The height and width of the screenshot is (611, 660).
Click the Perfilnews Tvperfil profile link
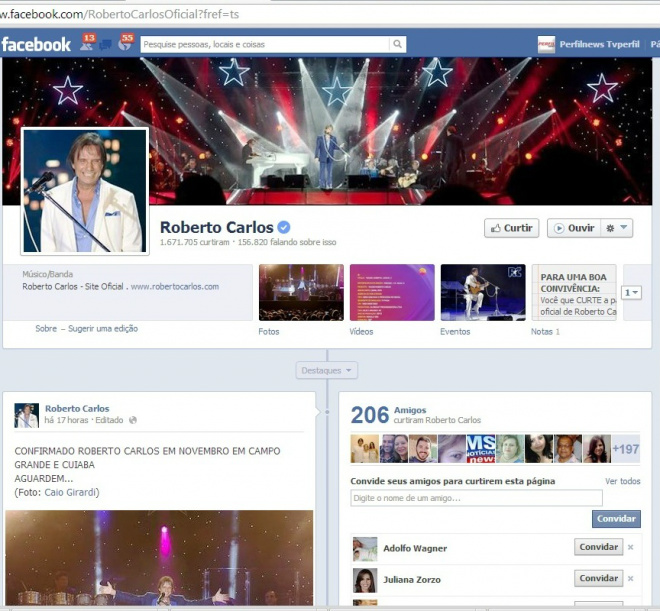point(599,44)
